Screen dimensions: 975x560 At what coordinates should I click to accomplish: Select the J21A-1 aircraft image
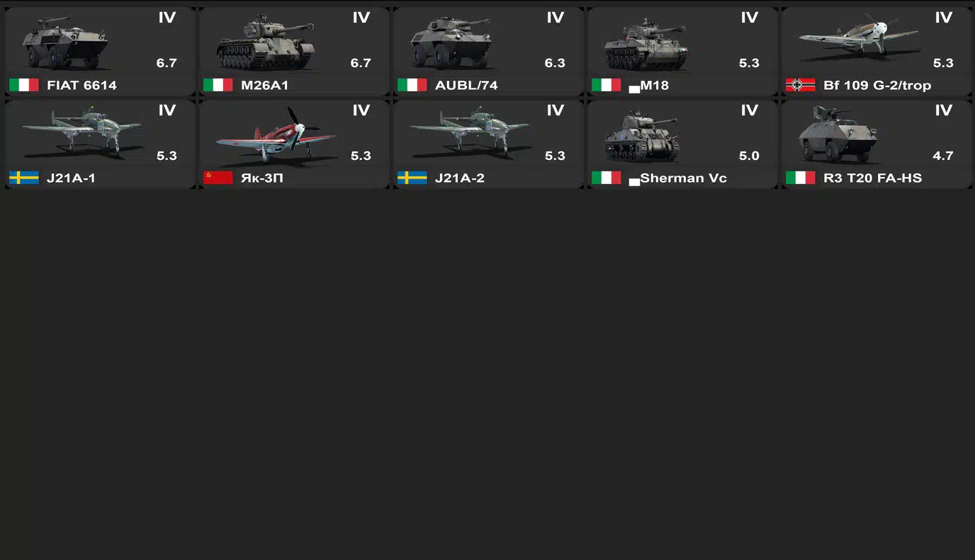pos(81,131)
